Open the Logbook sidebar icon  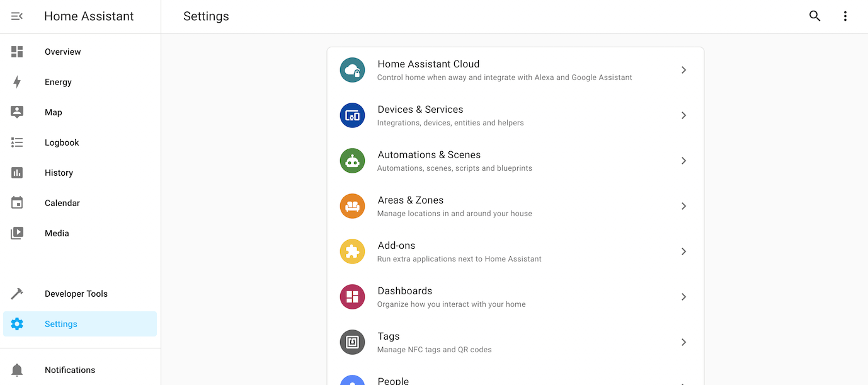coord(16,142)
